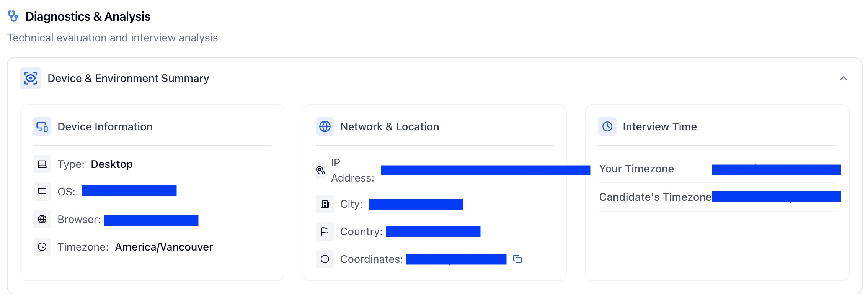Click the Device & Environment Summary heading

[128, 78]
